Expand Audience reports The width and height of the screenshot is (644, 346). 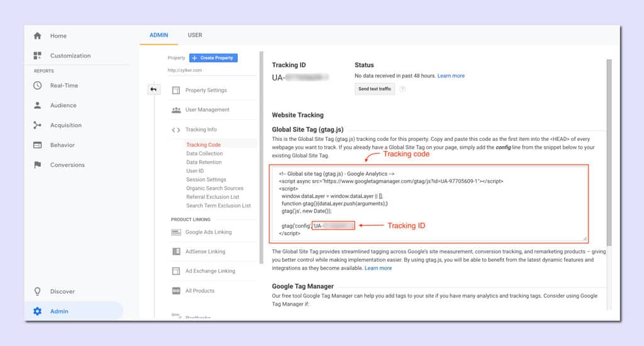coord(64,105)
